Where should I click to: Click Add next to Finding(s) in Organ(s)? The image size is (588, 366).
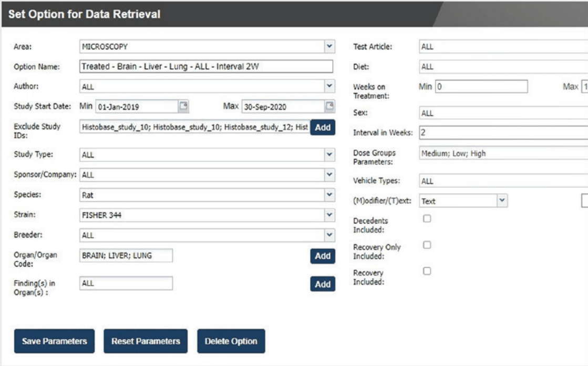click(322, 284)
